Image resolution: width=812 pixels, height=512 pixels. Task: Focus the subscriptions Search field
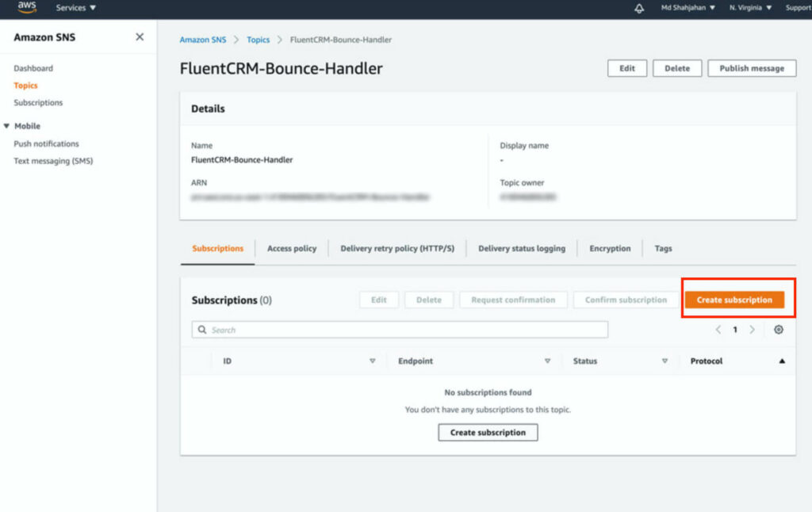[400, 330]
